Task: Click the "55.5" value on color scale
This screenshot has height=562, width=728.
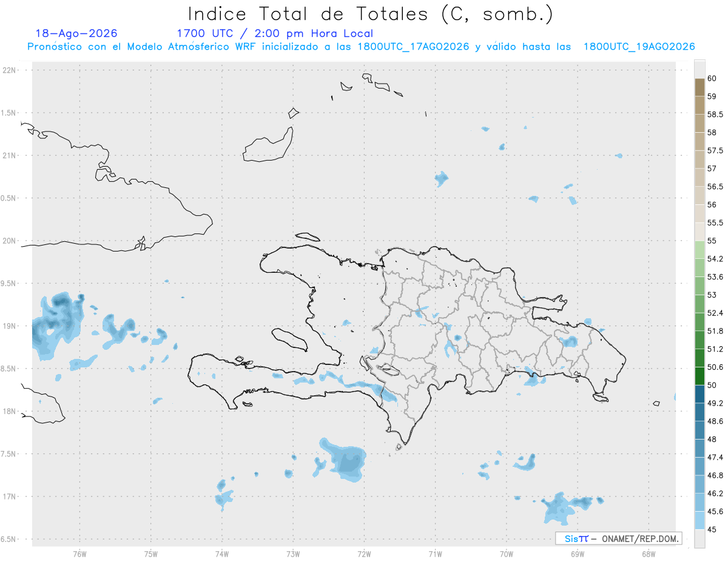Action: pyautogui.click(x=715, y=222)
